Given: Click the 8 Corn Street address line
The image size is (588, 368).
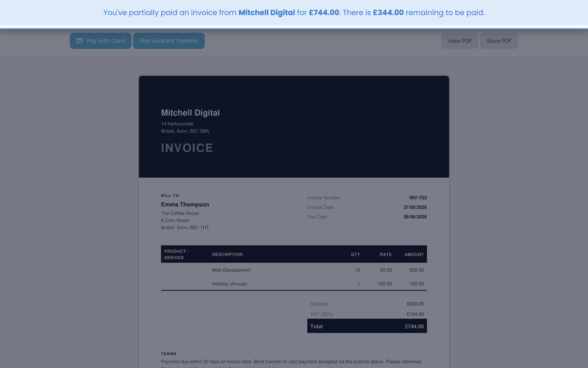Looking at the screenshot, I should (175, 220).
